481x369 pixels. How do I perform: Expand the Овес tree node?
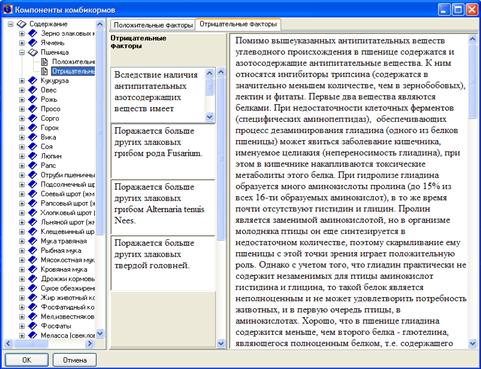click(22, 90)
